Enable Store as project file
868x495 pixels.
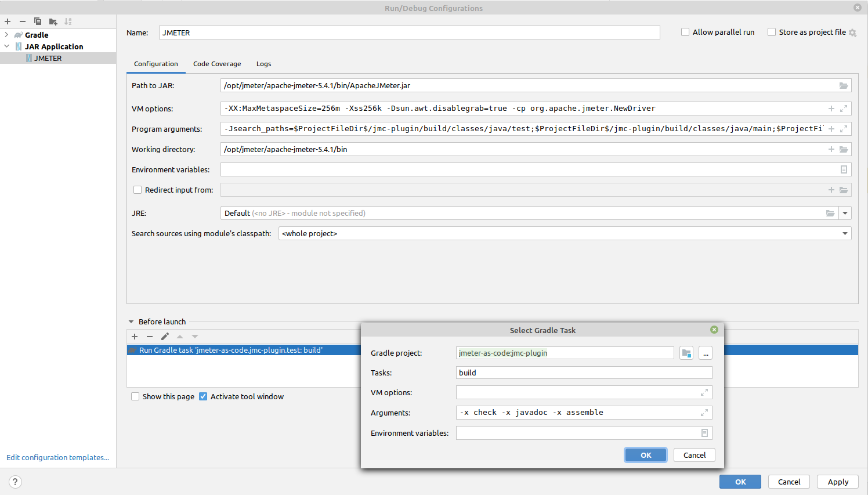point(772,32)
